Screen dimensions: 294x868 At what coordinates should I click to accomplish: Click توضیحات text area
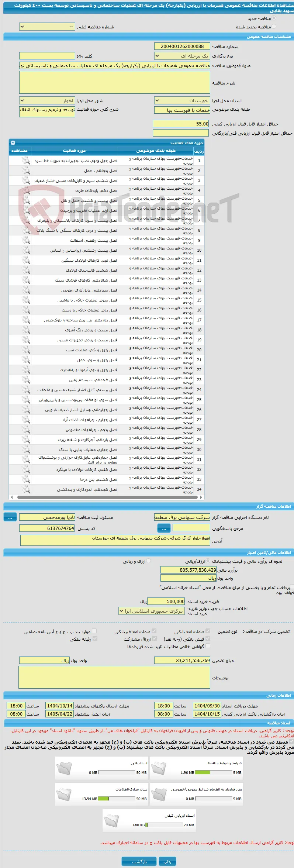[x=114, y=677]
